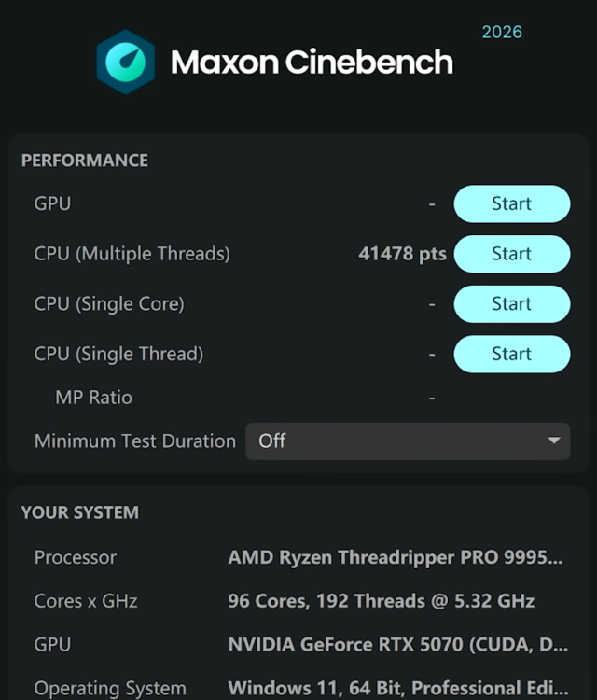This screenshot has height=700, width=597.
Task: Click the Windows 11 operating system value
Action: click(397, 689)
